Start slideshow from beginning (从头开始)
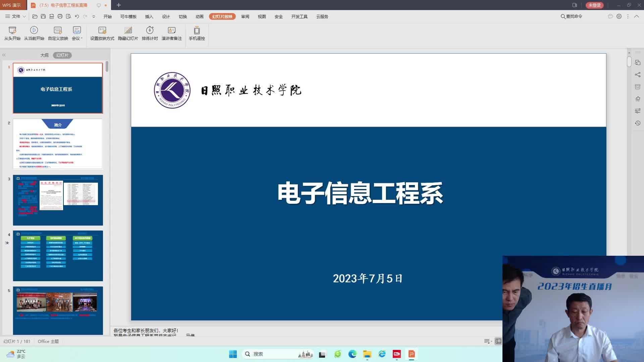Viewport: 644px width, 362px height. pyautogui.click(x=12, y=34)
